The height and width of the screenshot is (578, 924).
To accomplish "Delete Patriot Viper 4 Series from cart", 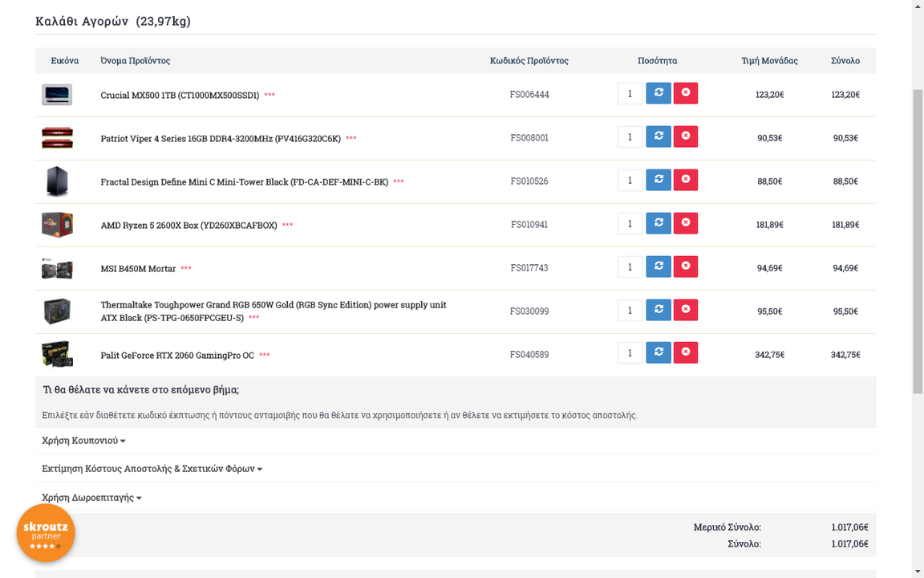I will point(685,136).
